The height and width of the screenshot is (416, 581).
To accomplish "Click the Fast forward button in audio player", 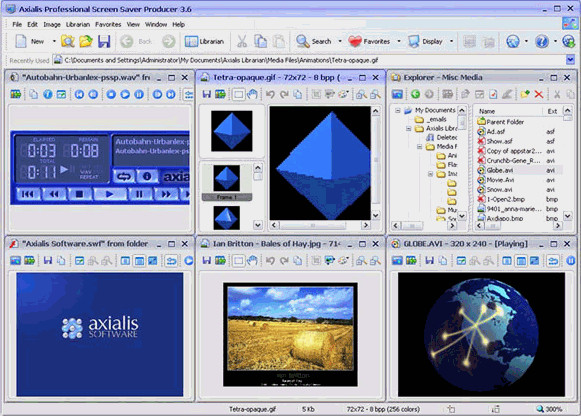I will (x=166, y=194).
